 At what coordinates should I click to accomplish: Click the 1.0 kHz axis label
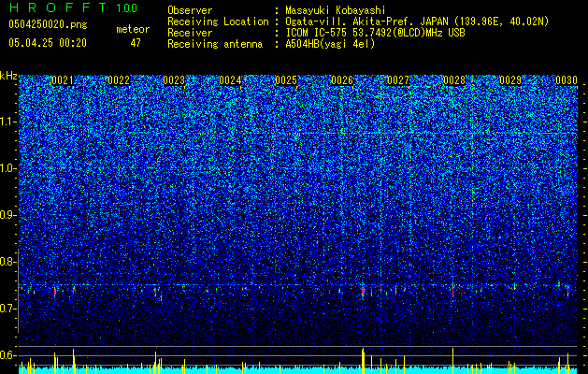click(8, 168)
